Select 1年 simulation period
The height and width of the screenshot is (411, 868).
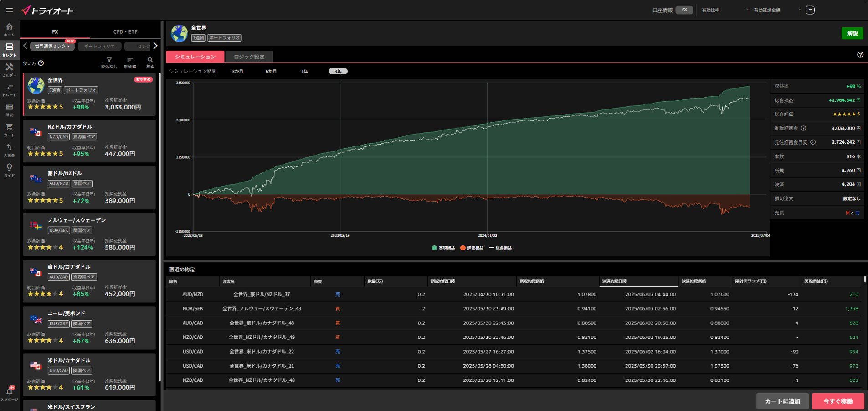304,72
